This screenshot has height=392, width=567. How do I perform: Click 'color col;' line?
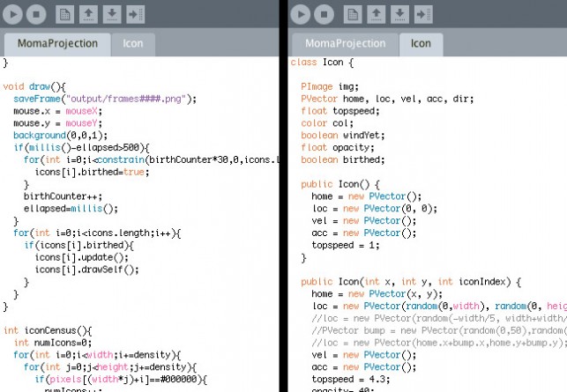tap(327, 123)
